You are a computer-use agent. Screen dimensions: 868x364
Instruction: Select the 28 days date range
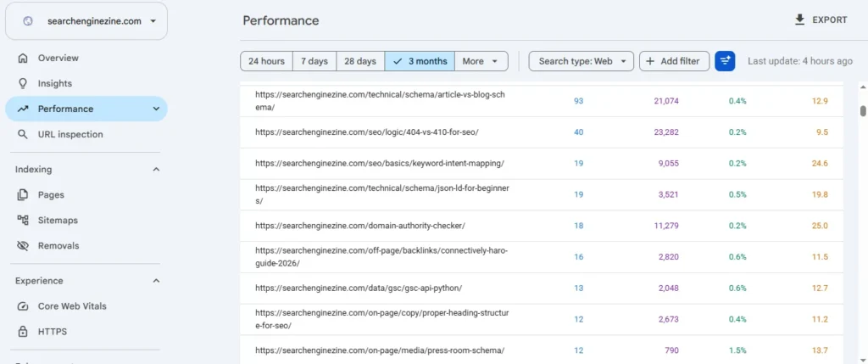360,61
